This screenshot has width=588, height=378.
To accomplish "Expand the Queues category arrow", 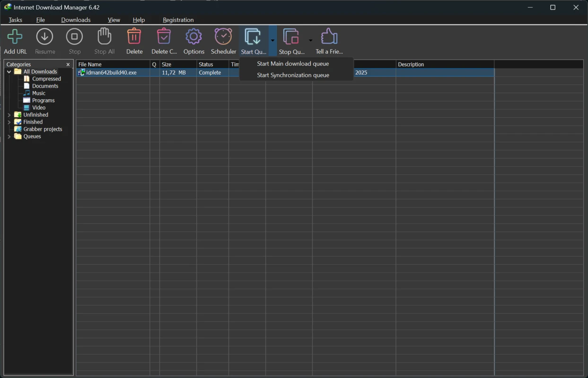I will (9, 137).
